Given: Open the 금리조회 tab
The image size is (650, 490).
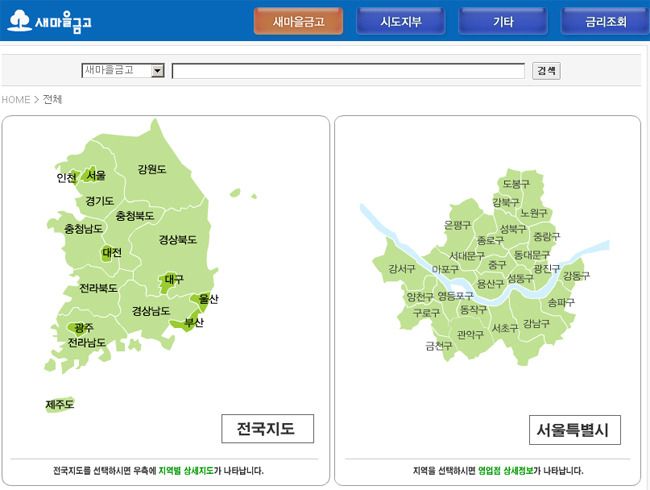Looking at the screenshot, I should click(x=605, y=21).
